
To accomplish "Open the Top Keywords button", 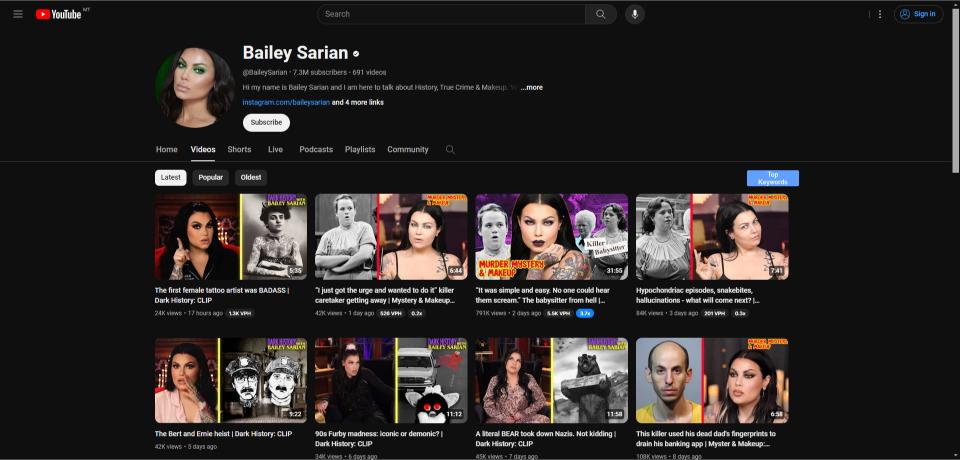I will 772,178.
